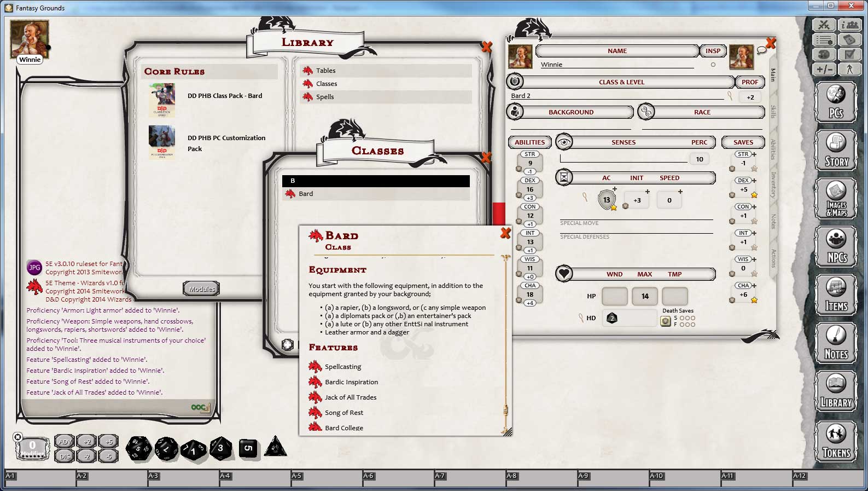The height and width of the screenshot is (491, 868).
Task: Toggle the Inspiration circle beside name
Action: [713, 65]
